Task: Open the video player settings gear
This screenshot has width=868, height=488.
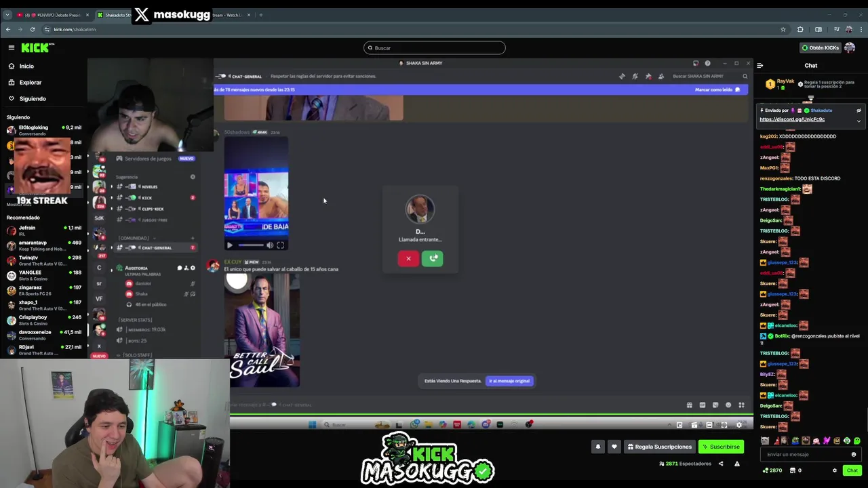Action: point(739,425)
